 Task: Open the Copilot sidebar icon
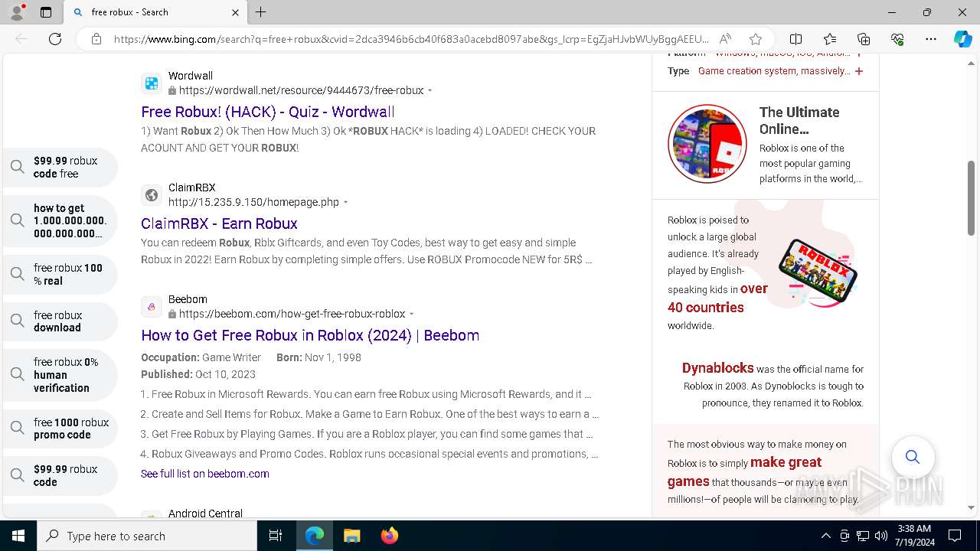pyautogui.click(x=962, y=39)
